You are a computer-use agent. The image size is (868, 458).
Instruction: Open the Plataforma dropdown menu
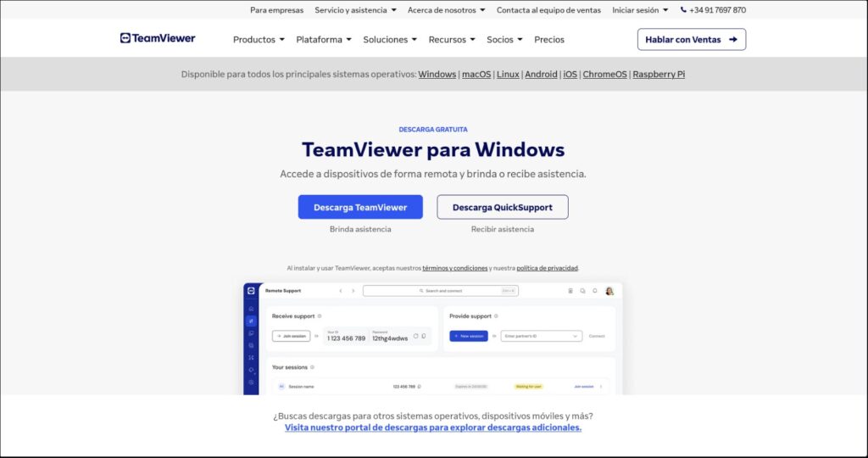pyautogui.click(x=324, y=40)
